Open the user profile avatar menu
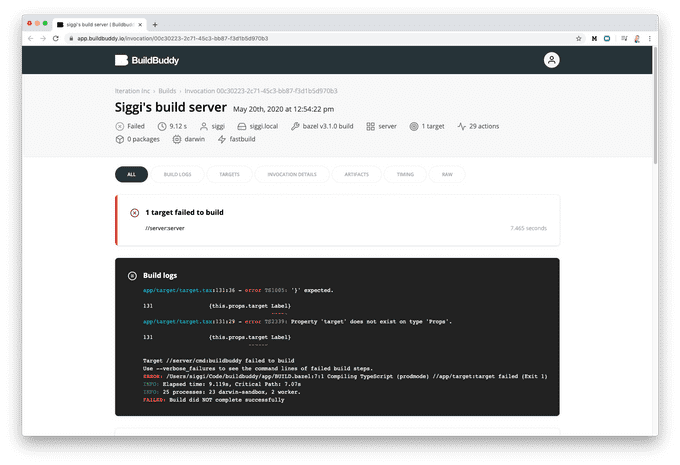This screenshot has height=465, width=680. (551, 60)
